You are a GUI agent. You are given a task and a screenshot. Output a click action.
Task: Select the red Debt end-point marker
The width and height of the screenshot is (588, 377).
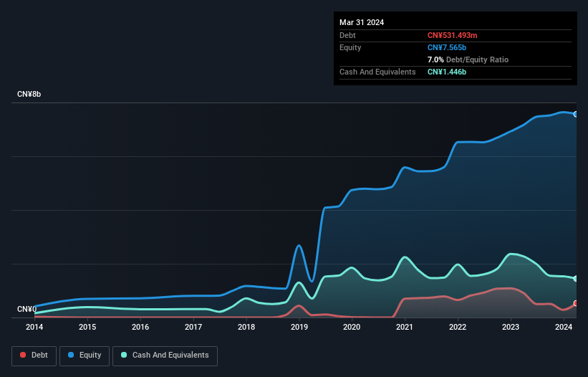pos(575,303)
